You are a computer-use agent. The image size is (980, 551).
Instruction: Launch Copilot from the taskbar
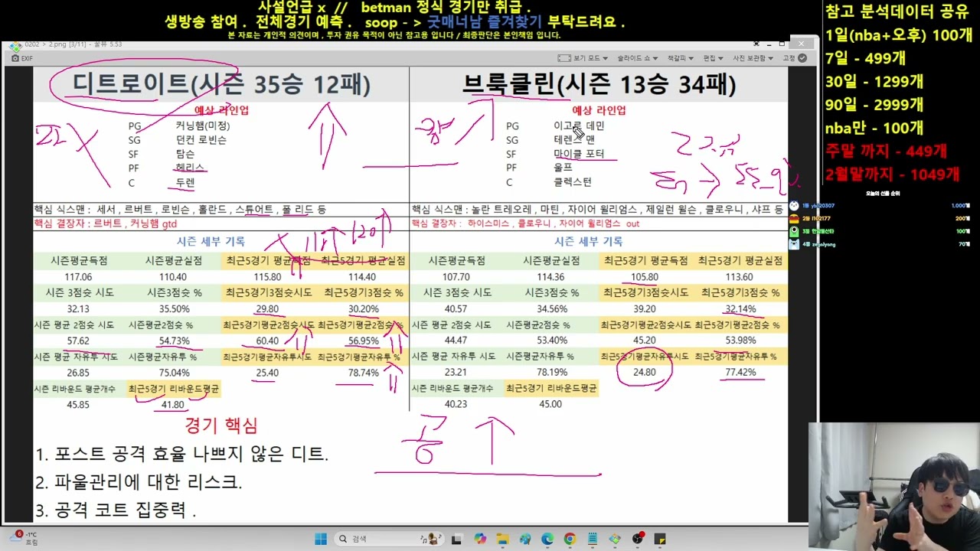point(480,539)
